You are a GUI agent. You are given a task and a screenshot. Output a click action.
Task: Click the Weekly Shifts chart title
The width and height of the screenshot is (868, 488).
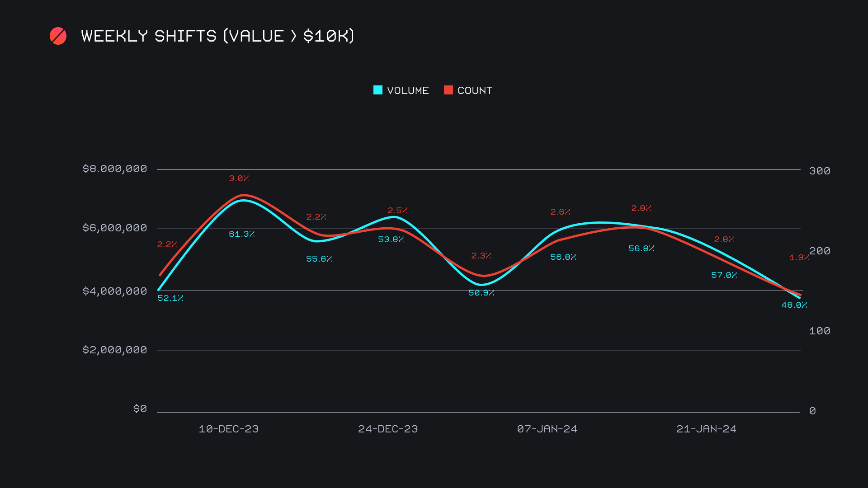(217, 36)
